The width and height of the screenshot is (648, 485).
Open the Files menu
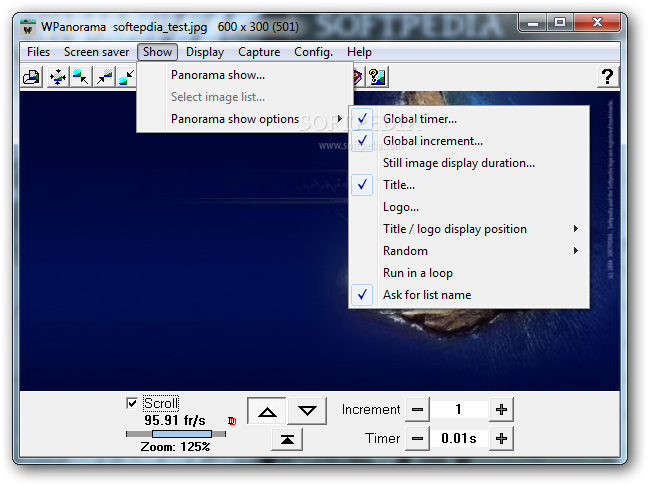(x=38, y=52)
